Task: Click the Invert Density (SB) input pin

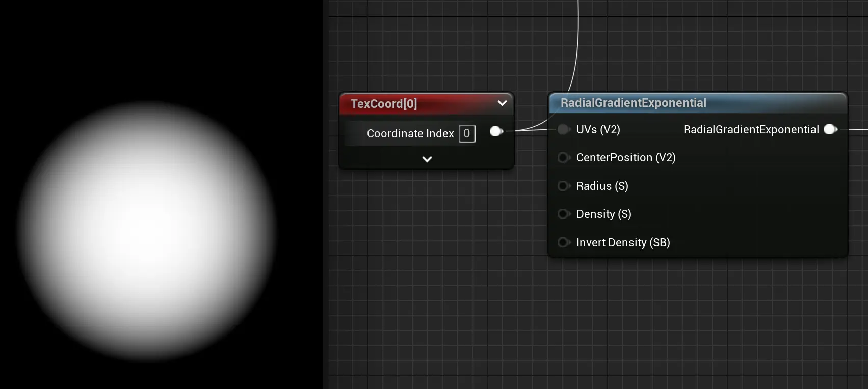Action: [x=563, y=242]
